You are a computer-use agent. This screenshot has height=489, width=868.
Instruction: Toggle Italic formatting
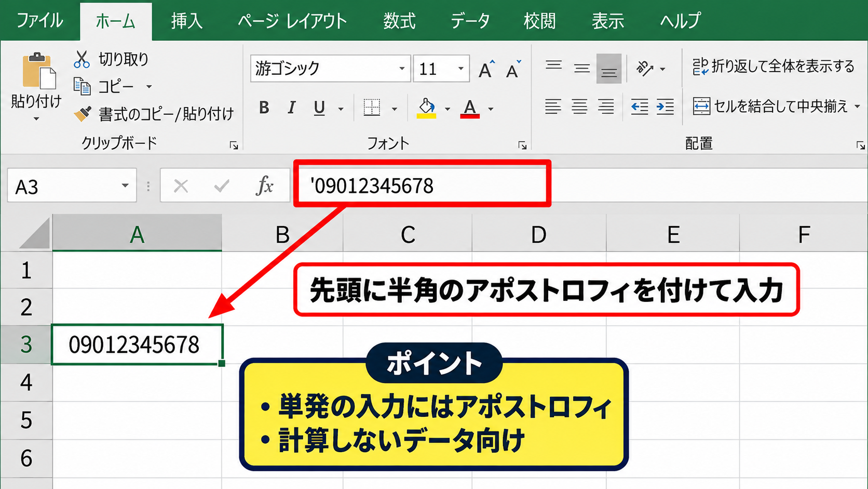pos(292,108)
